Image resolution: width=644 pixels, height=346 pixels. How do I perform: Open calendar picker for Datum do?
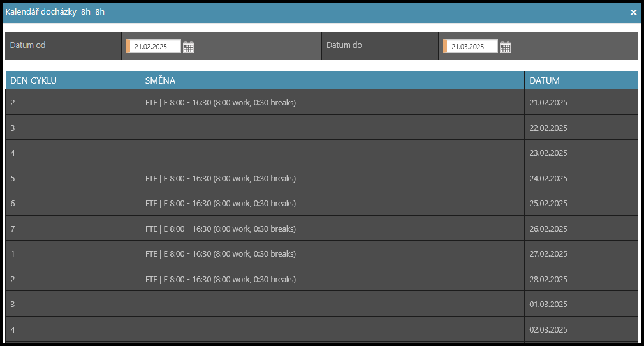tap(505, 47)
